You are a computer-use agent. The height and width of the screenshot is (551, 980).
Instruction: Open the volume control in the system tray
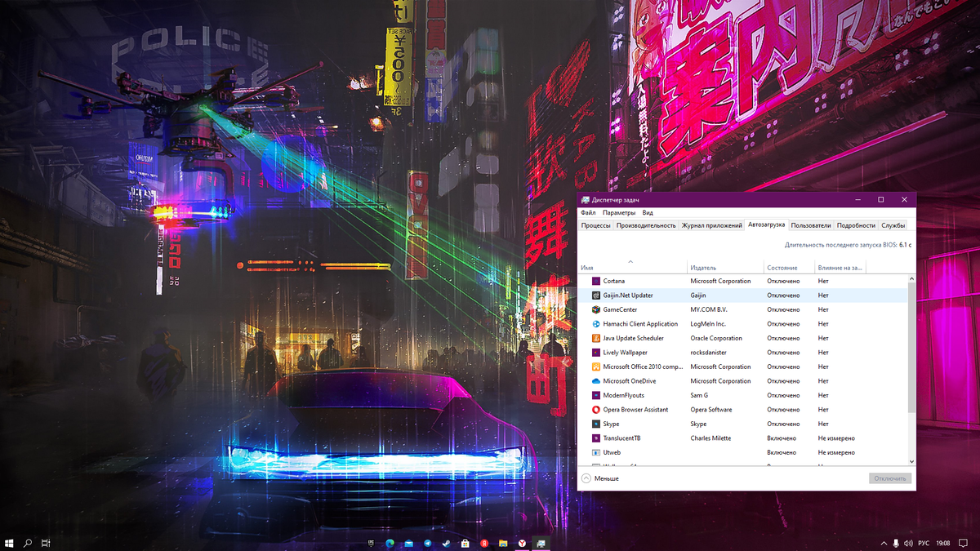909,543
